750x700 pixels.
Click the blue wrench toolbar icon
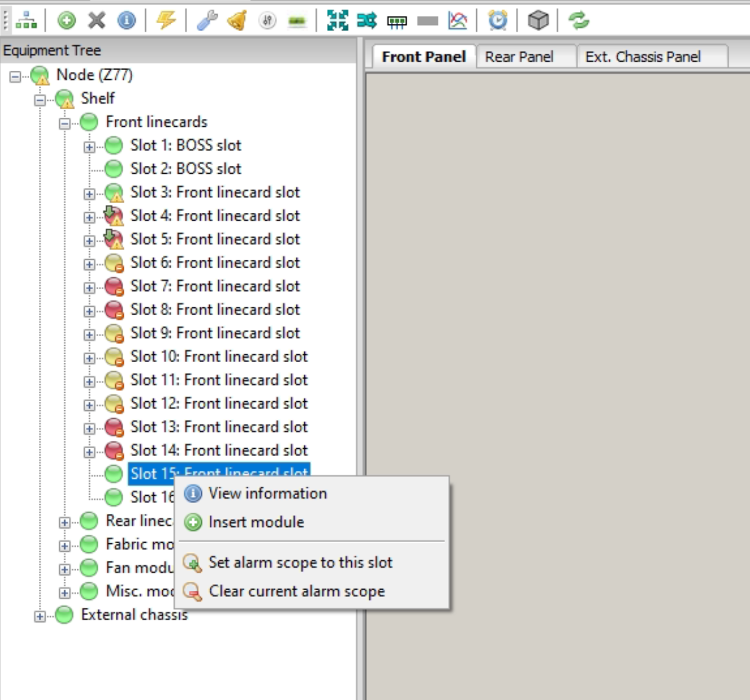207,20
